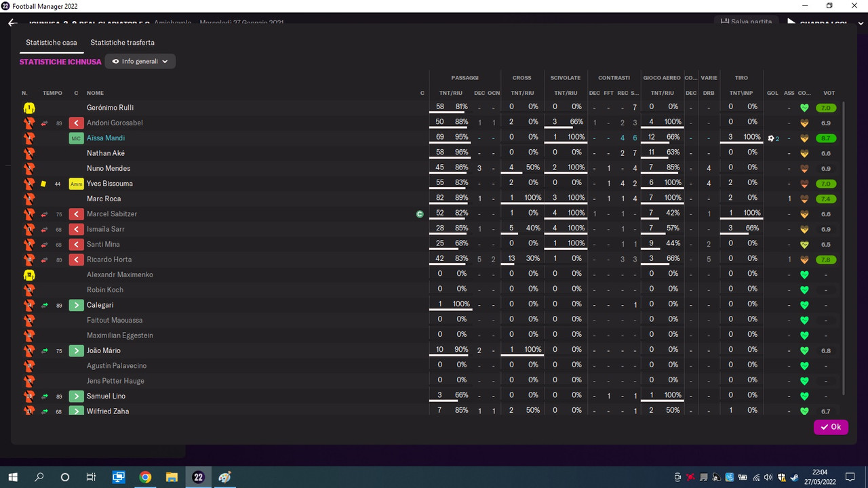Select player Jens Petter Hauge
868x488 pixels.
(x=115, y=381)
